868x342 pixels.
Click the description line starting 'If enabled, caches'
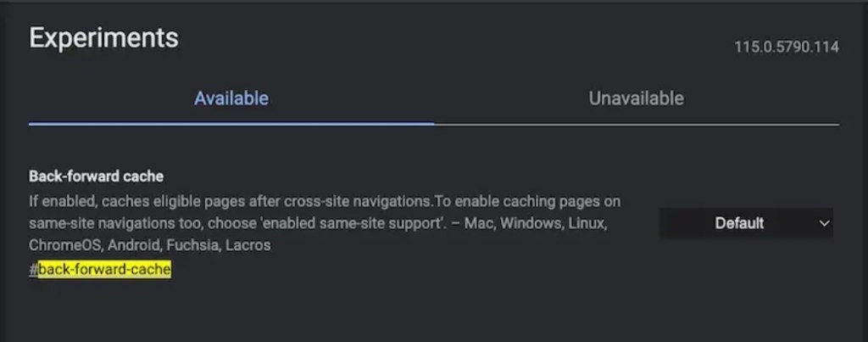pos(325,201)
